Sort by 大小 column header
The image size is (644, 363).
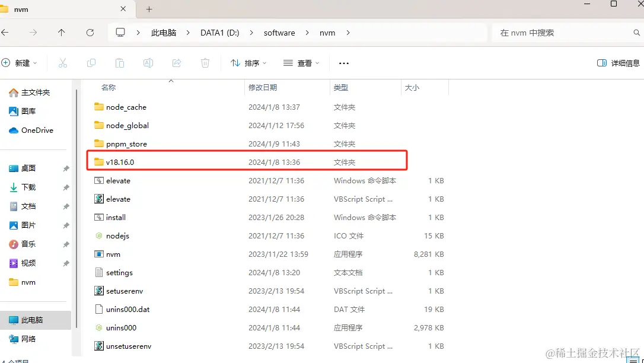click(412, 87)
